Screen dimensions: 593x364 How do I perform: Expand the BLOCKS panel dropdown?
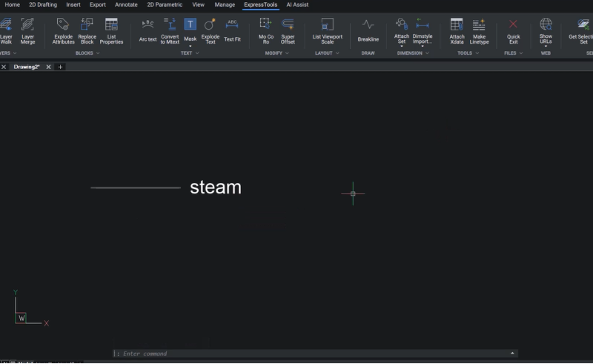coord(98,53)
